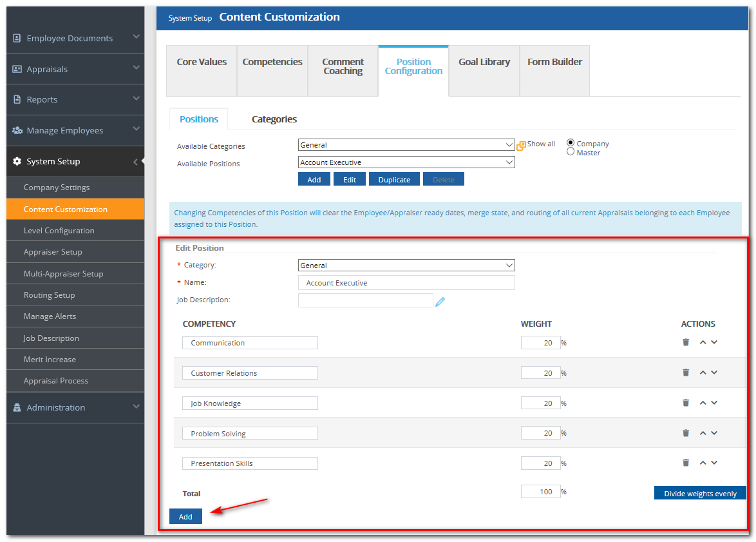Expand the Appraisals sidebar menu
Viewport: 756px width, 542px height.
(75, 69)
